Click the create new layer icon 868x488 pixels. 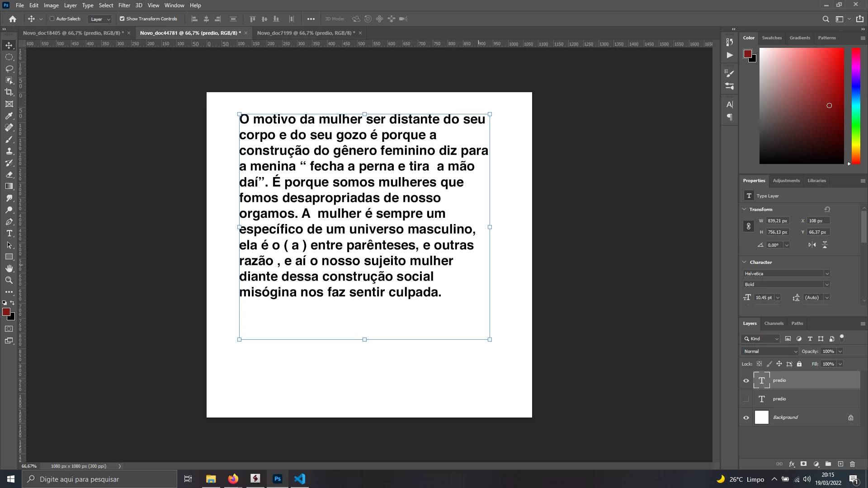[840, 464]
